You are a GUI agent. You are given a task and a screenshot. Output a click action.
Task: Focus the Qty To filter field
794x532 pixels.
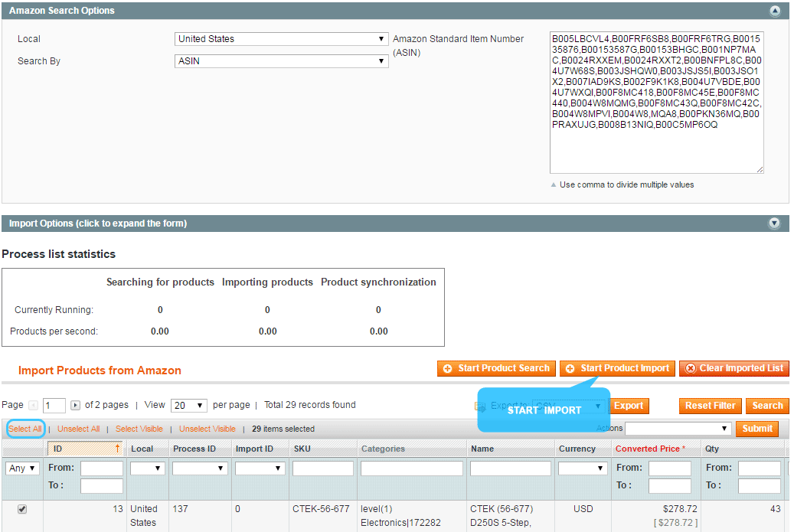[760, 486]
